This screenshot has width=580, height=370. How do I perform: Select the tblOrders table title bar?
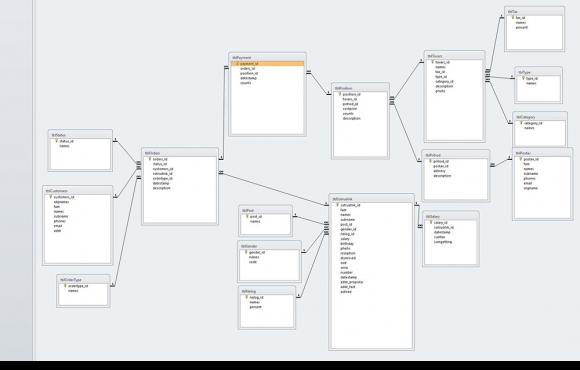click(180, 153)
